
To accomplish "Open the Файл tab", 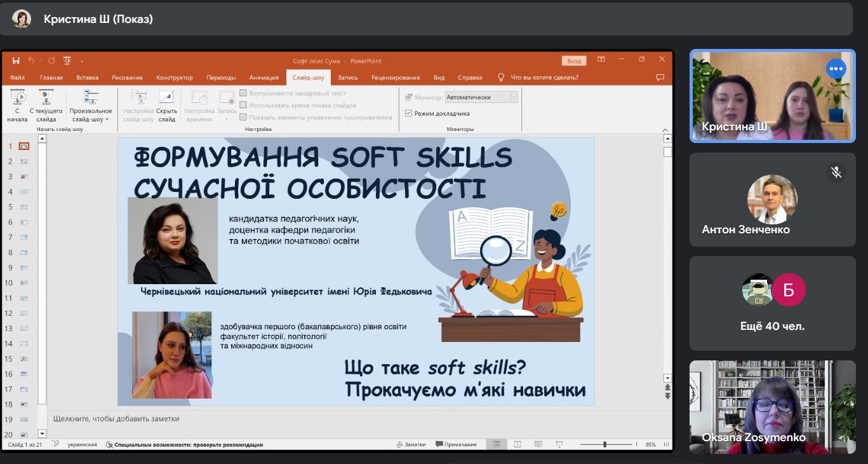I will (17, 78).
